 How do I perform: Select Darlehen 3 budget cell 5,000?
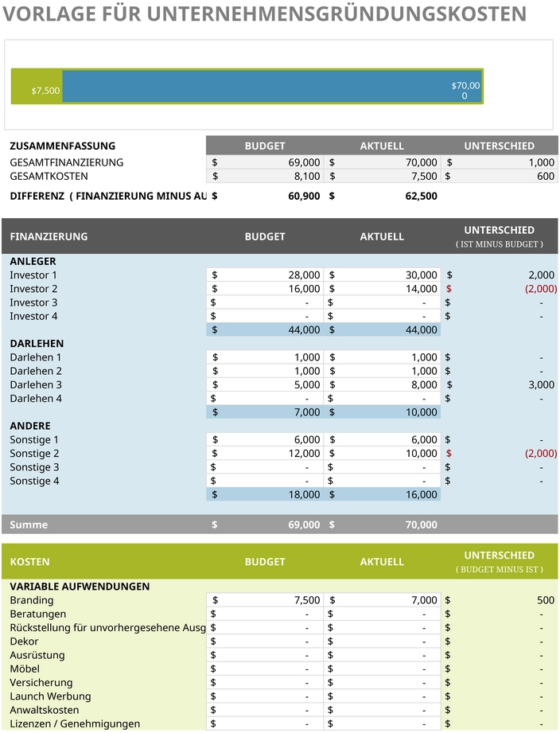click(x=265, y=384)
